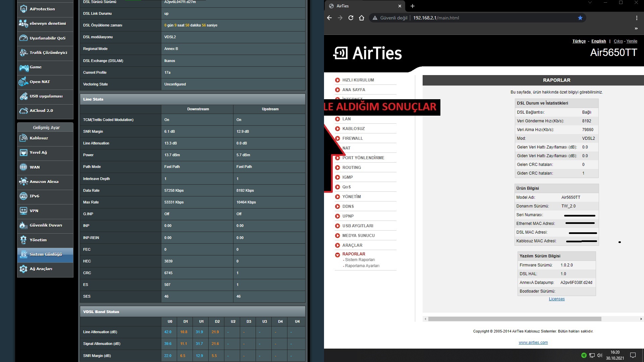This screenshot has width=644, height=362.
Task: Open AiCloud 2.0 icon
Action: (23, 111)
